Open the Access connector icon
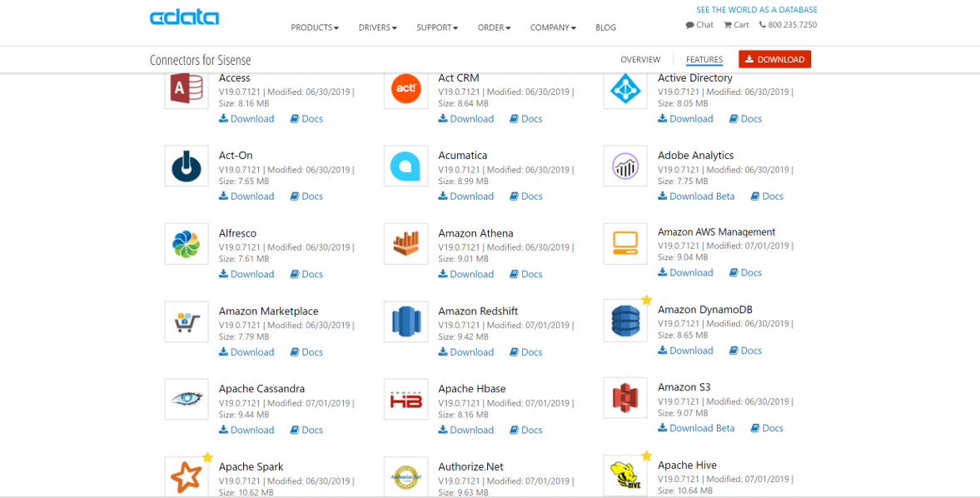The width and height of the screenshot is (980, 498). 187,91
